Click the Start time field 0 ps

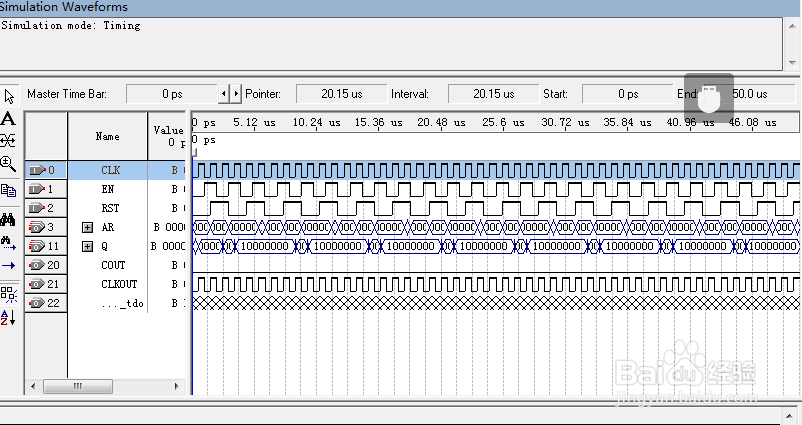(x=627, y=94)
